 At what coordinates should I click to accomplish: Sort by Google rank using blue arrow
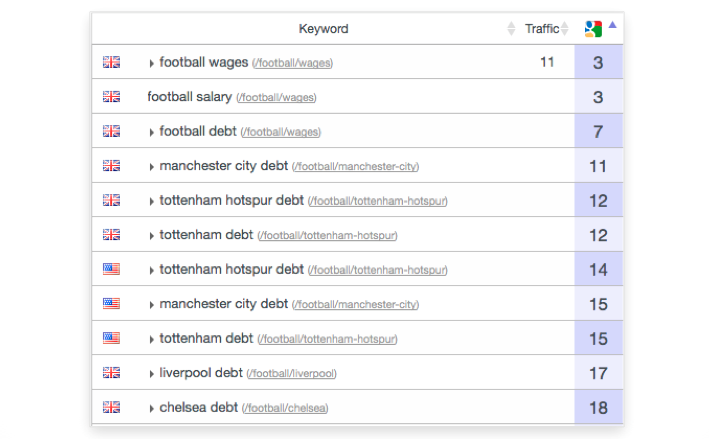(613, 25)
